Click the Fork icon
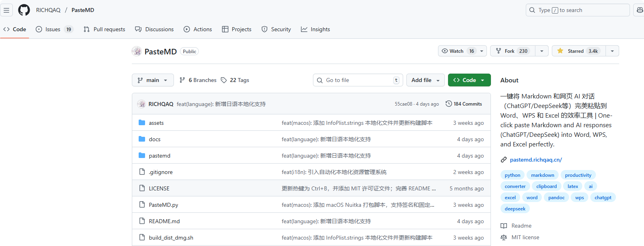 click(x=499, y=51)
